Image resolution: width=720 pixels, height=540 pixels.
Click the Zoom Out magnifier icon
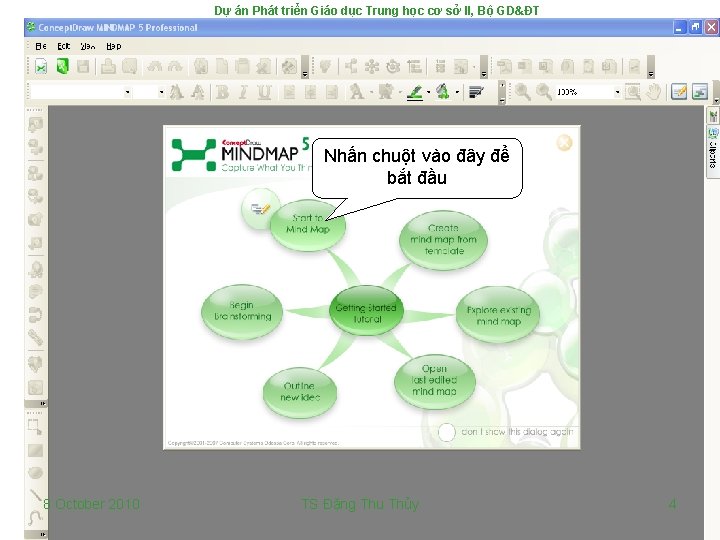tap(544, 92)
